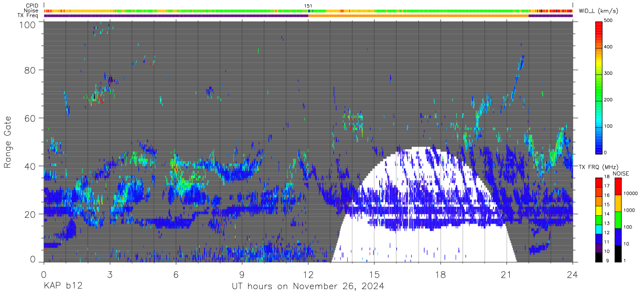Click the cyan segment of TX FRQ bar

point(598,228)
